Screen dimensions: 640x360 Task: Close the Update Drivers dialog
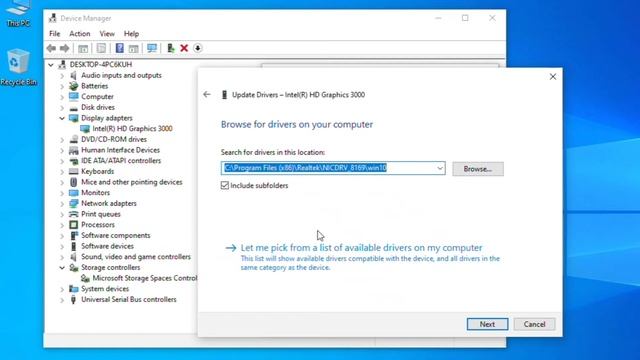pyautogui.click(x=553, y=77)
